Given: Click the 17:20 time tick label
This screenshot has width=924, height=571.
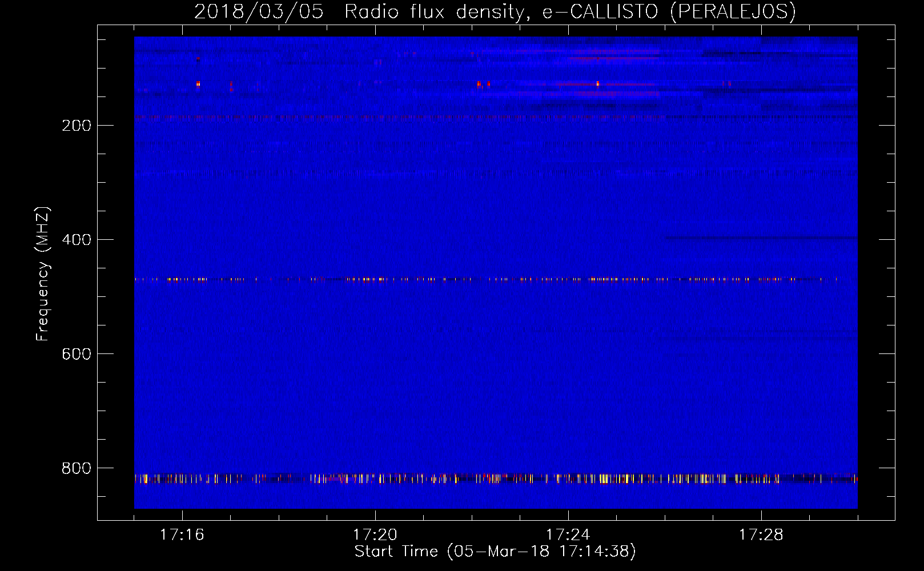Looking at the screenshot, I should [x=375, y=535].
